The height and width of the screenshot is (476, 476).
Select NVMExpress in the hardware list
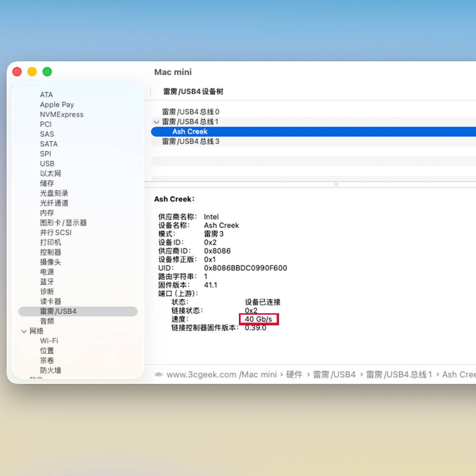(62, 114)
